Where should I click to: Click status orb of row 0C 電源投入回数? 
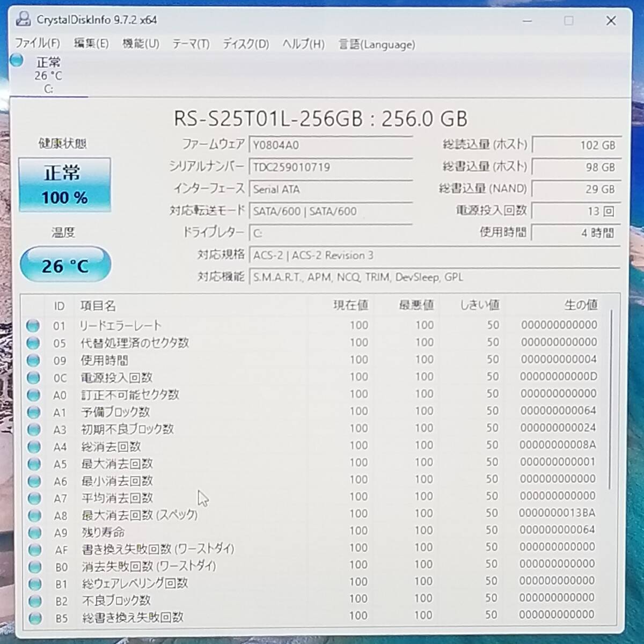(33, 377)
